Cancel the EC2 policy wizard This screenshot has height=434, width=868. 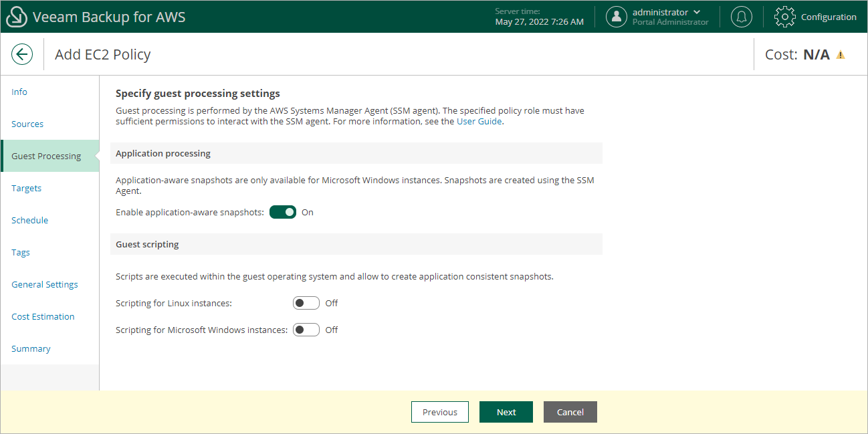point(570,412)
